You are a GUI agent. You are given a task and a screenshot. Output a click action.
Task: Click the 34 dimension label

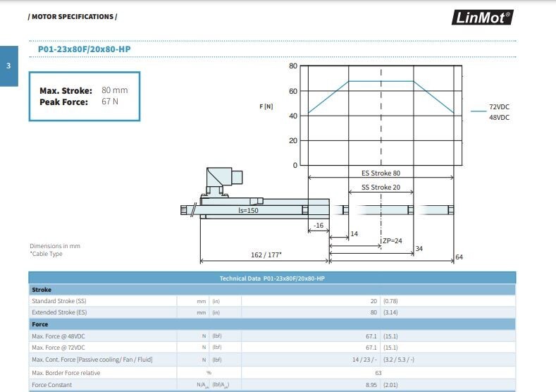coord(419,249)
